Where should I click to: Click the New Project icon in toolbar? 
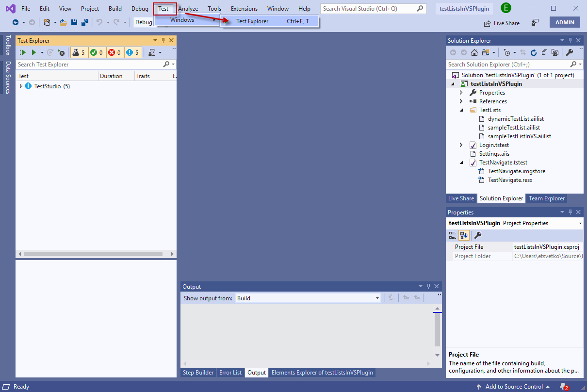pos(47,22)
